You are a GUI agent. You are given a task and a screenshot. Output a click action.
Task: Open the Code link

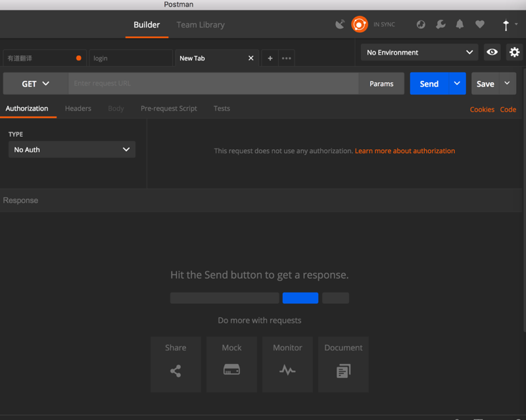click(508, 109)
